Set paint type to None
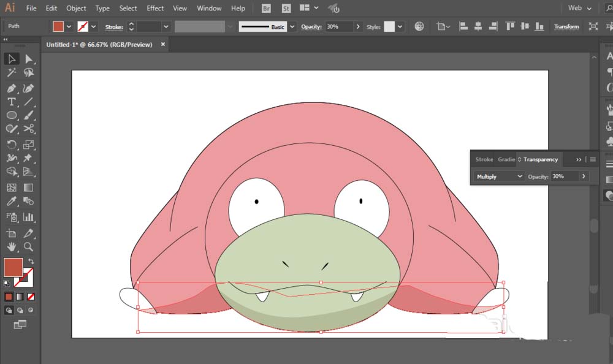Image resolution: width=613 pixels, height=364 pixels. [31, 297]
